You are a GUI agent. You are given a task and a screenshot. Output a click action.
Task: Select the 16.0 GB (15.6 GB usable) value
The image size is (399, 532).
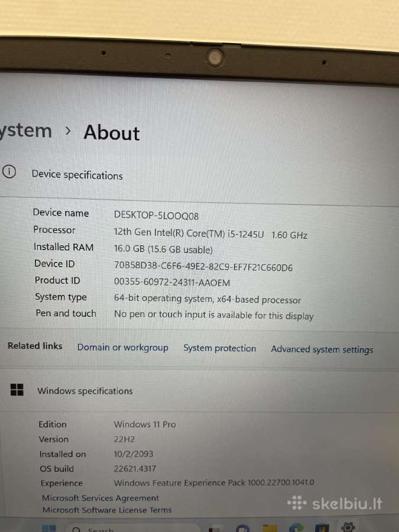pos(163,249)
